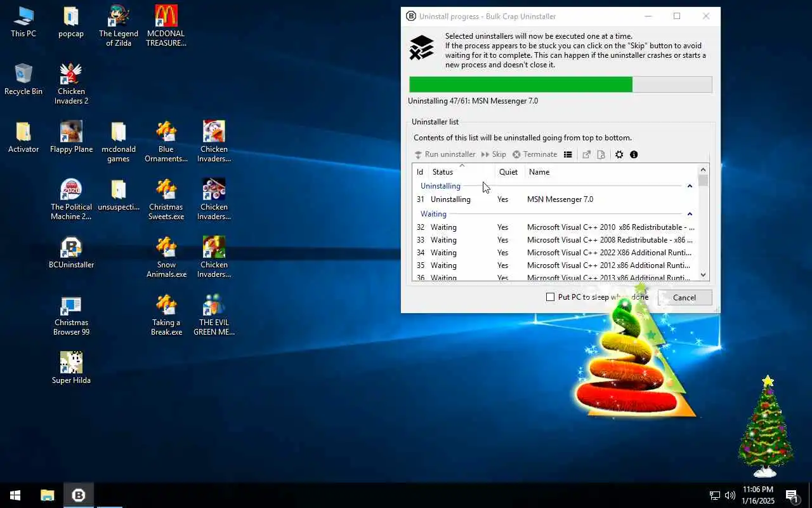The image size is (812, 508).
Task: Select the unsuspecti... folder icon
Action: point(119,195)
